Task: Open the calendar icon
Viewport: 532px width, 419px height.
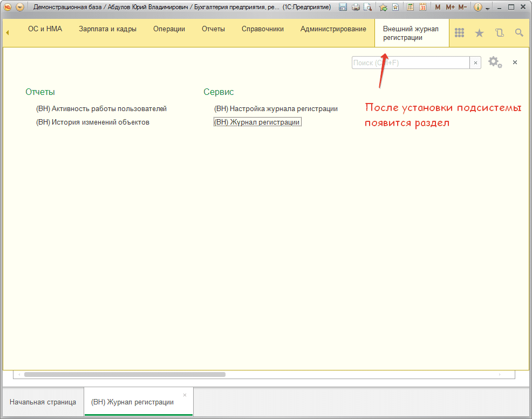Action: click(423, 8)
